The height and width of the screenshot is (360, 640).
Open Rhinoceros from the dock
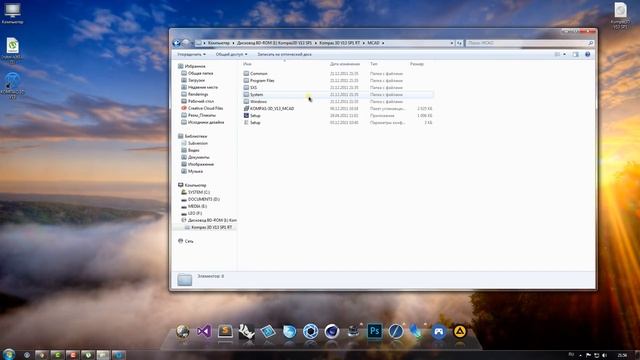(x=247, y=331)
